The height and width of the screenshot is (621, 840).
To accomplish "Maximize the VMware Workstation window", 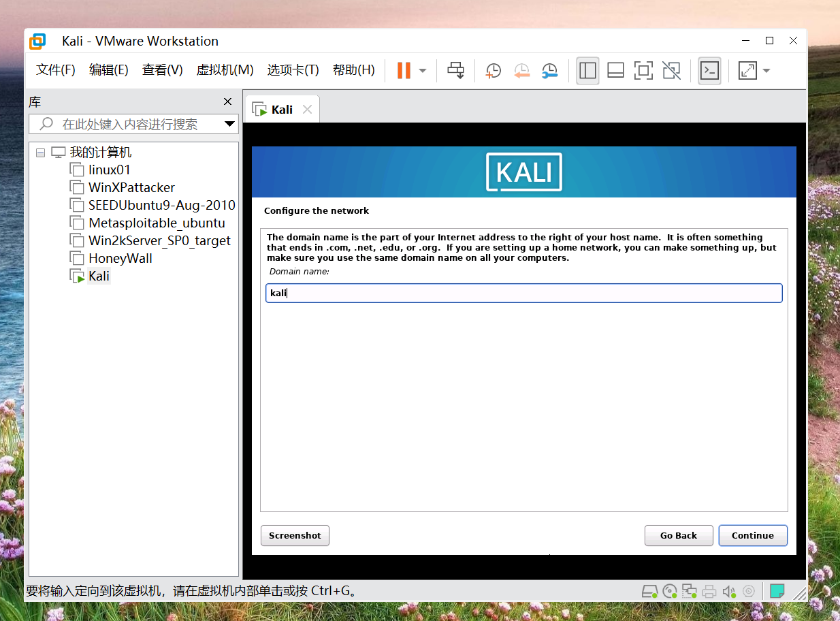I will click(x=769, y=40).
